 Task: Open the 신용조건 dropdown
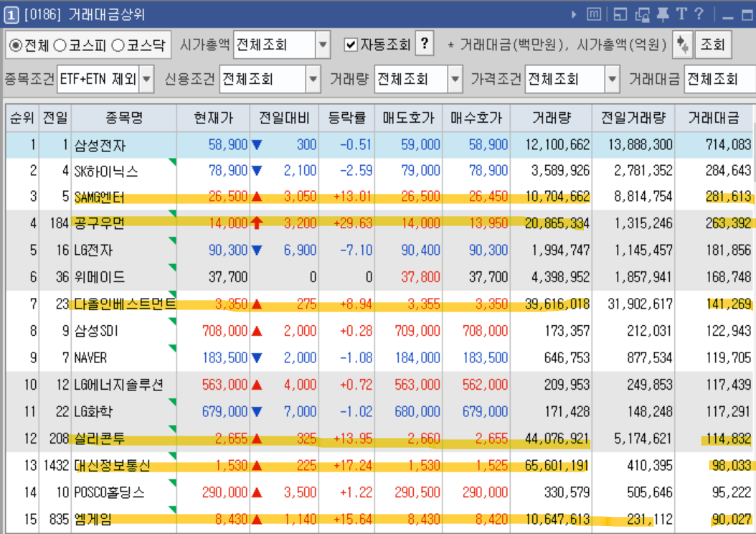click(313, 79)
